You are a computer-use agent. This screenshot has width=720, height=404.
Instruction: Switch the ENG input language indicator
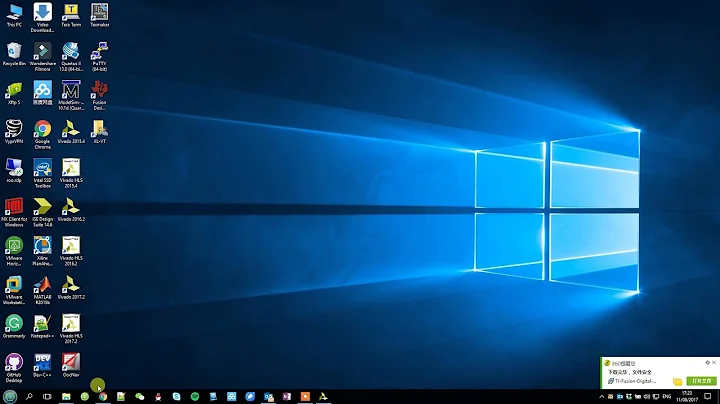tap(667, 397)
